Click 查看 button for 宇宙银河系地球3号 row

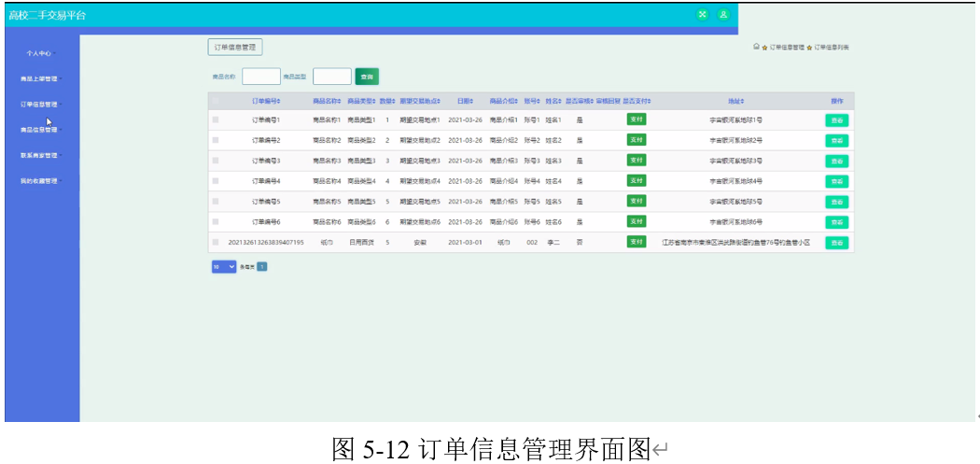click(836, 162)
